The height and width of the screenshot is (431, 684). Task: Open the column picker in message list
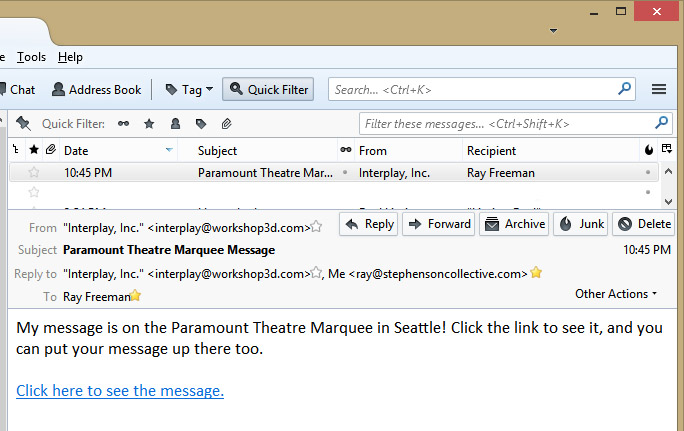point(668,150)
